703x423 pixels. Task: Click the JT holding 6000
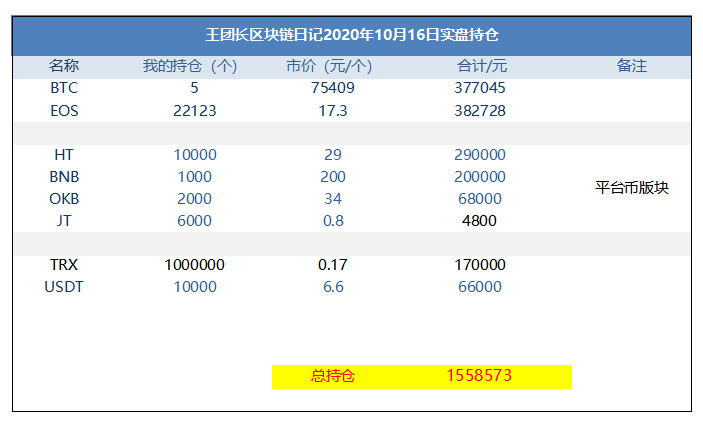pyautogui.click(x=194, y=221)
